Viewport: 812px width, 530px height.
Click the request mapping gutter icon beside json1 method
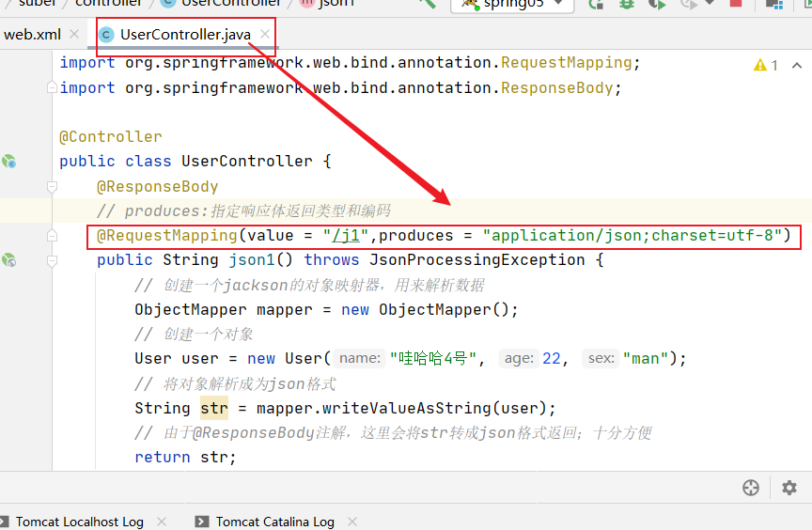coord(9,260)
